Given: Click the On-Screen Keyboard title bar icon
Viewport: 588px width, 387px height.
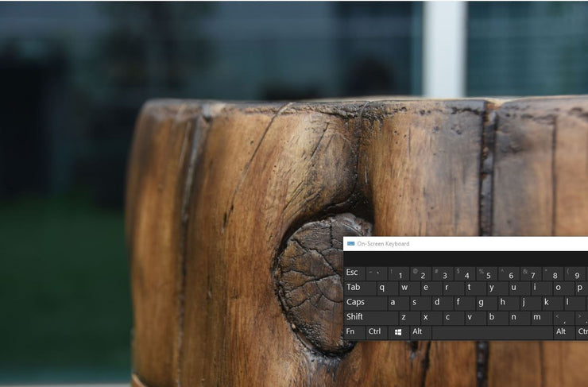Looking at the screenshot, I should [350, 244].
